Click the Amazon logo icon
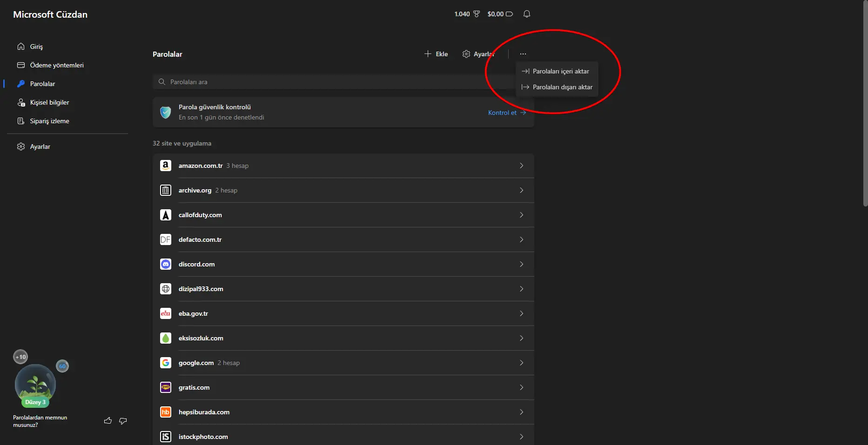The width and height of the screenshot is (868, 445). (166, 166)
